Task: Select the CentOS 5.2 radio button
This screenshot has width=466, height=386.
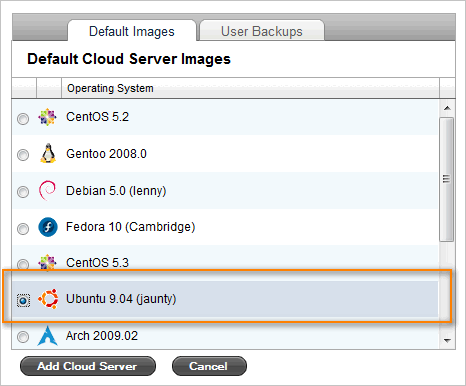Action: point(23,119)
